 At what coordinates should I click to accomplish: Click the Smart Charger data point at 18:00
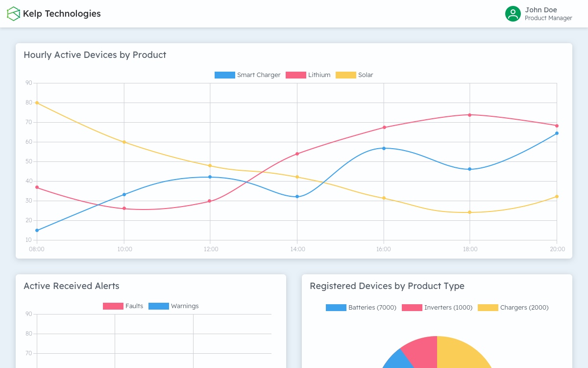coord(470,169)
